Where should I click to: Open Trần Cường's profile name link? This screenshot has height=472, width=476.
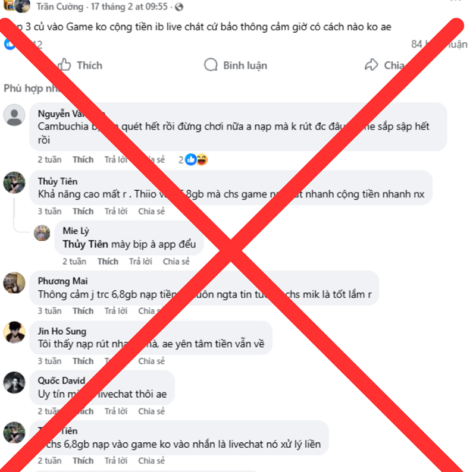point(60,7)
